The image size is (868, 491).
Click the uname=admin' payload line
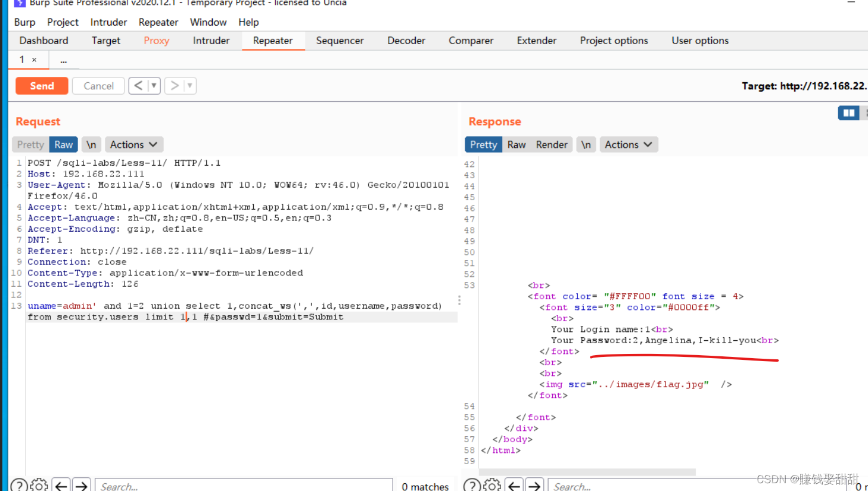[235, 306]
